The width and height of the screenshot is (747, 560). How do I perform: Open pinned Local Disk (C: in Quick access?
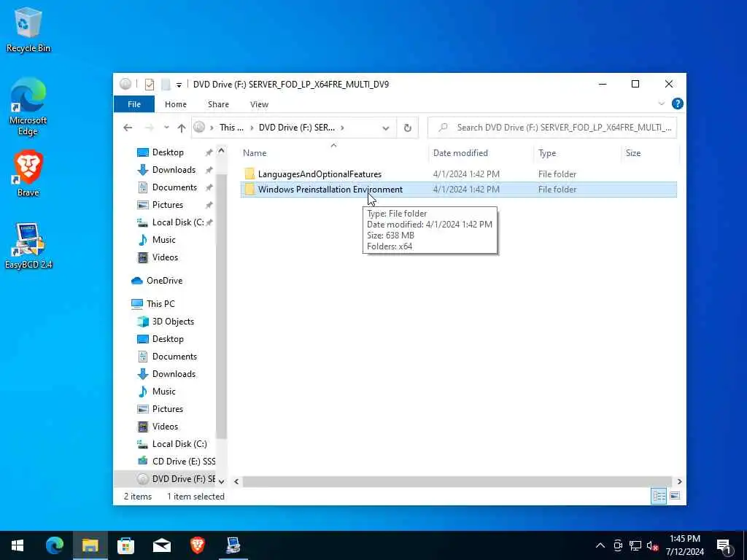(178, 222)
